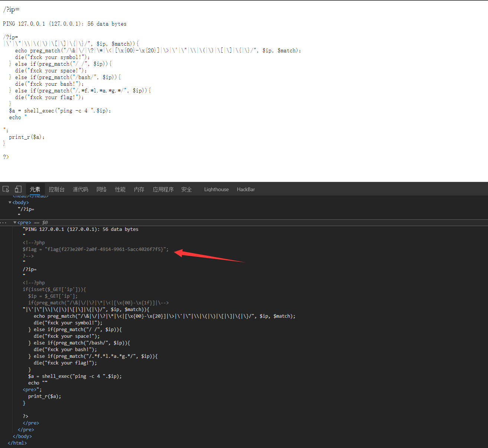Click the ellipsis before the <pre> node
Viewport: 488px width, 448px height.
4,222
